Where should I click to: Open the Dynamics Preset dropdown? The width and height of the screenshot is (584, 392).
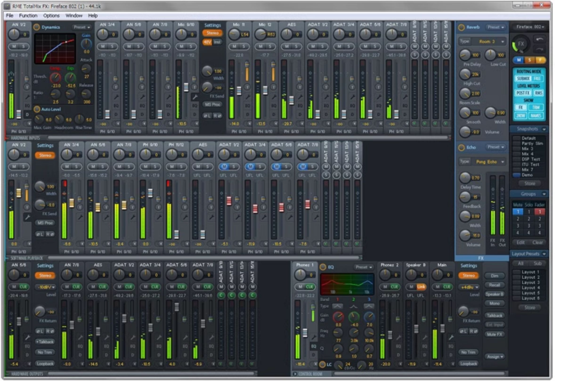point(82,27)
